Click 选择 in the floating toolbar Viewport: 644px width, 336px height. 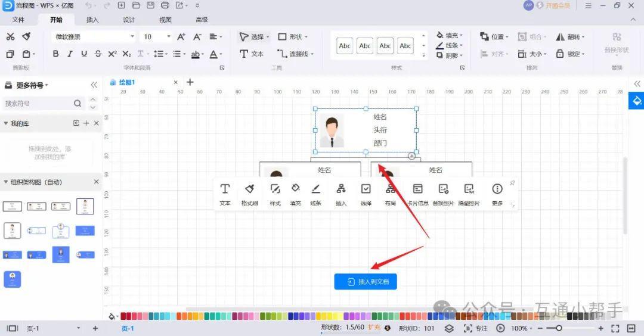coord(366,194)
